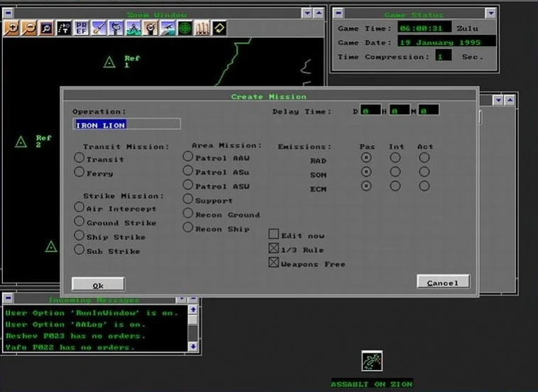Image resolution: width=538 pixels, height=392 pixels.
Task: Select Patrol ASu area mission
Action: point(187,170)
